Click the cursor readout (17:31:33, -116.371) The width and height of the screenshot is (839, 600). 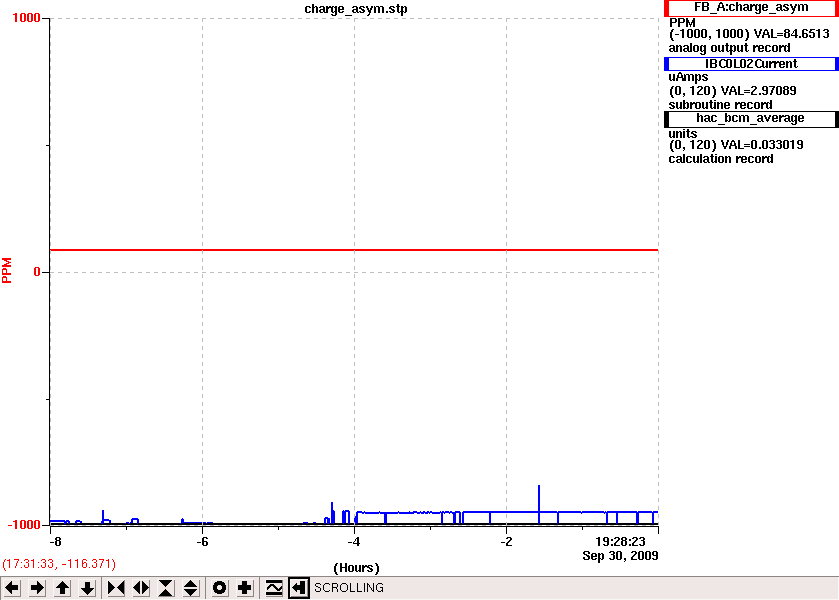coord(59,564)
